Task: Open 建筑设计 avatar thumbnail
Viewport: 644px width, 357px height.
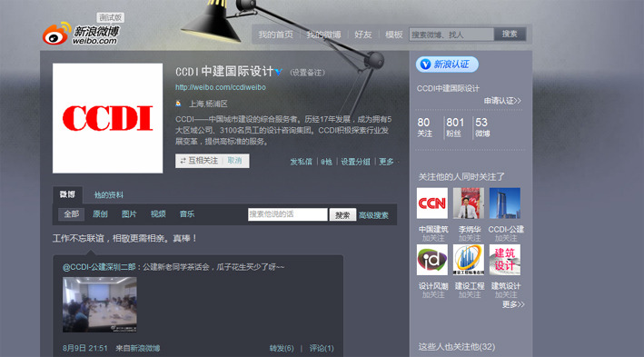Action: coord(505,260)
